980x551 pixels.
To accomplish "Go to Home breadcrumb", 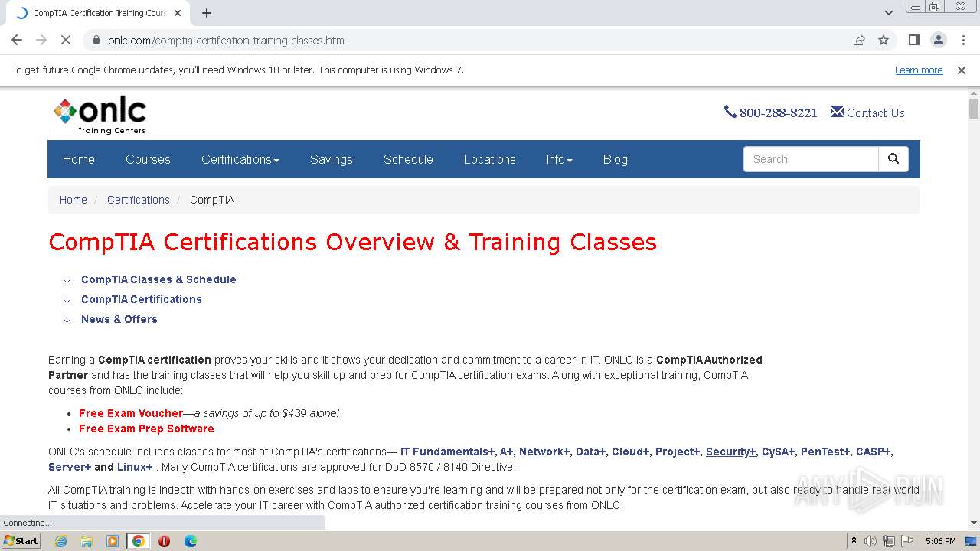I will pos(73,200).
